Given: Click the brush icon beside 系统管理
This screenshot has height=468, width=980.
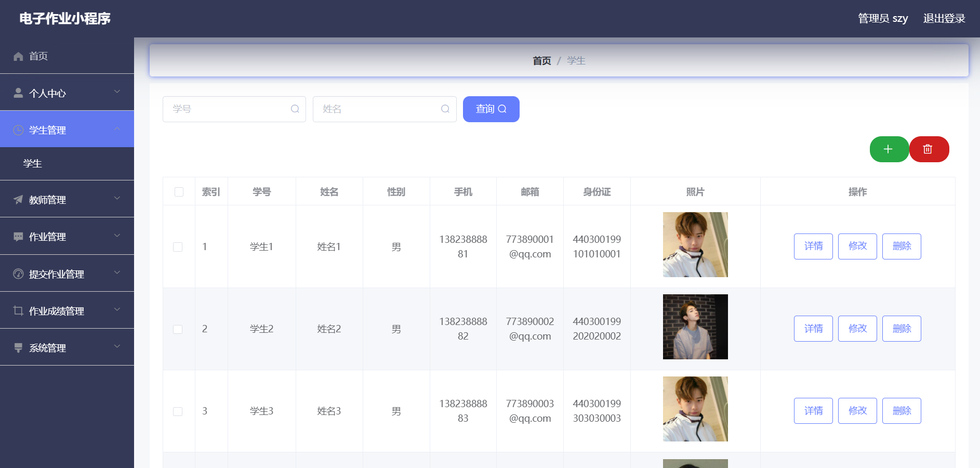Looking at the screenshot, I should click(18, 348).
